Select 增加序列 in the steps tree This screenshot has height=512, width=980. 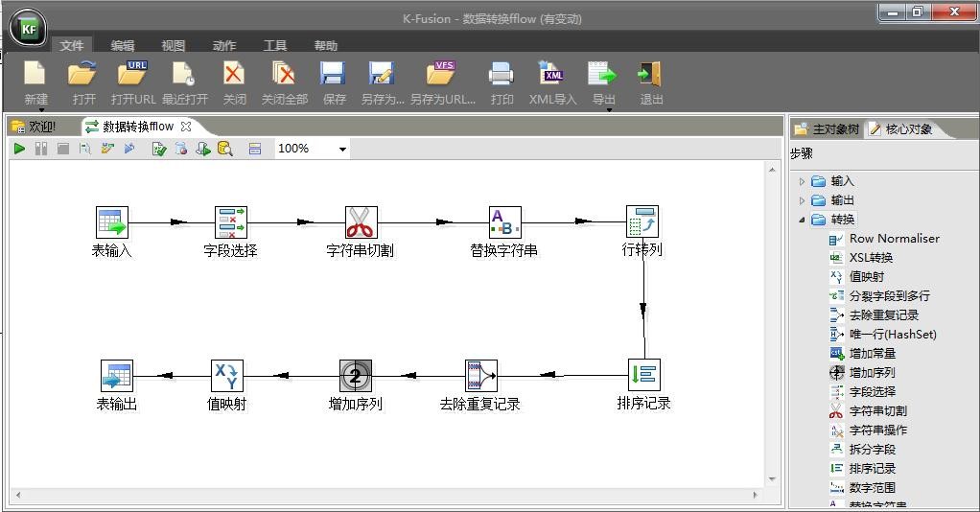click(872, 373)
